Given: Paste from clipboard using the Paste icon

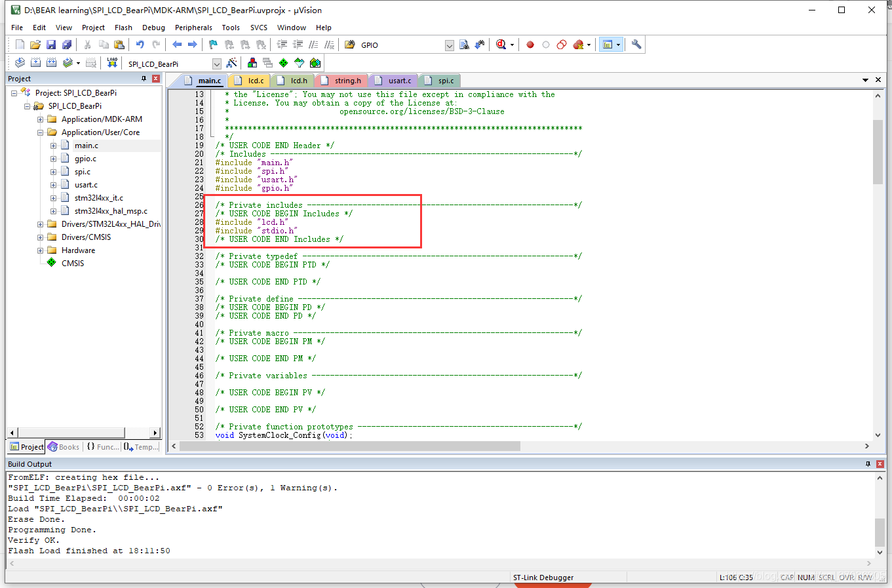Looking at the screenshot, I should 119,45.
